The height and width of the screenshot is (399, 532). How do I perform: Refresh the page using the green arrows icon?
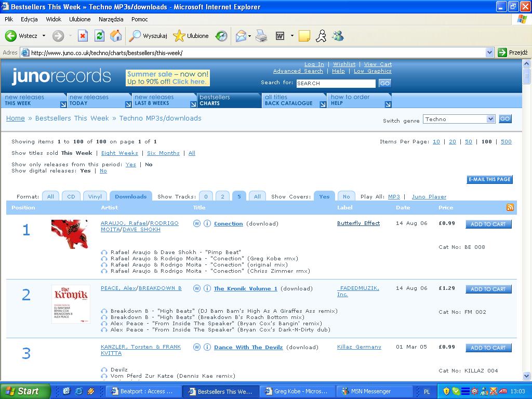pos(99,36)
